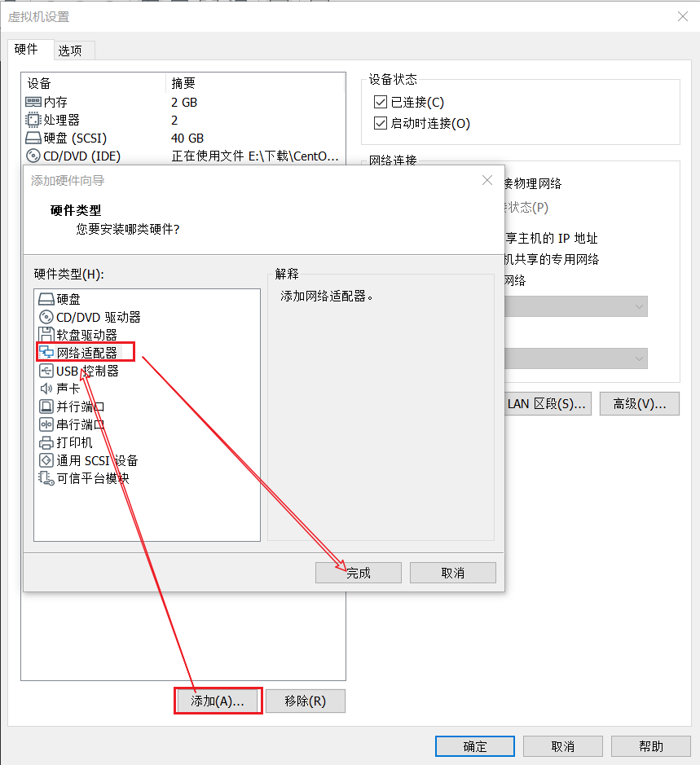The height and width of the screenshot is (765, 700).
Task: Click 确定 in virtual machine settings
Action: tap(475, 746)
